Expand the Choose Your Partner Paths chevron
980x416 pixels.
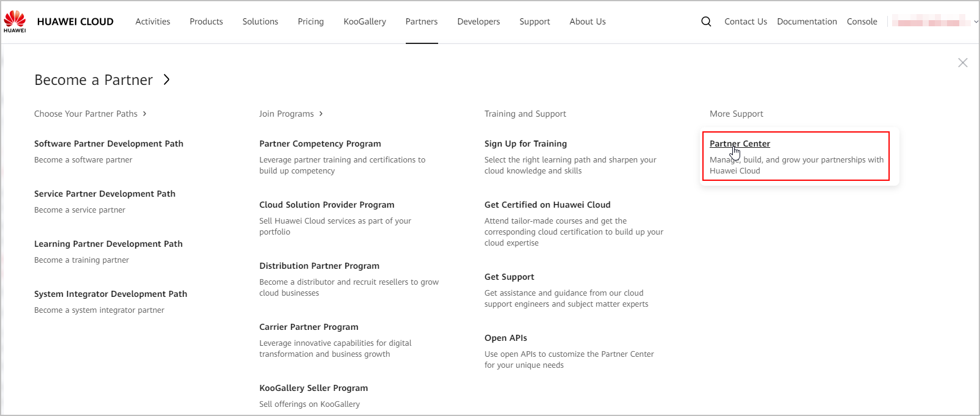point(145,114)
